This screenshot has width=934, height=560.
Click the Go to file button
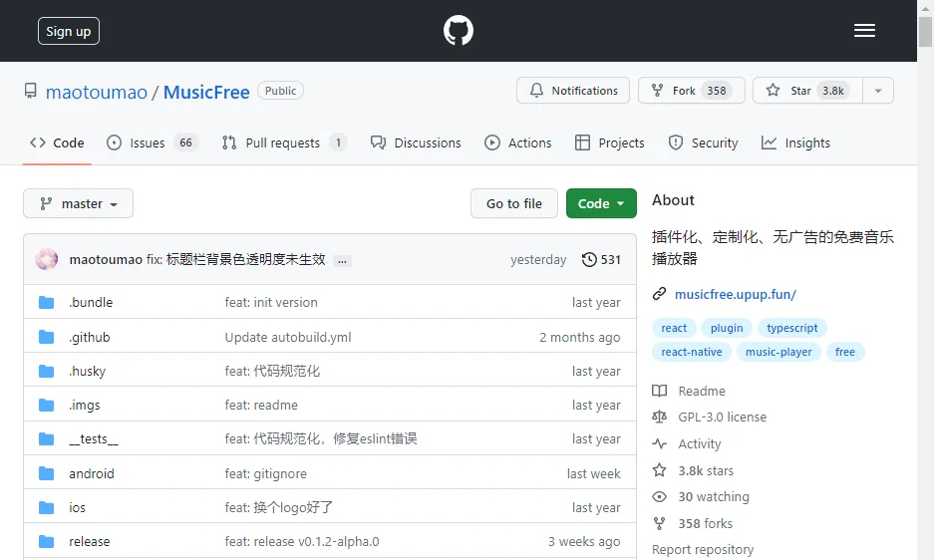click(x=514, y=203)
